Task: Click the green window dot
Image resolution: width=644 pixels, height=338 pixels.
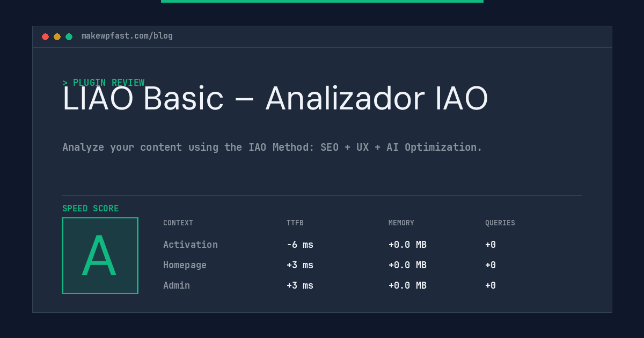Action: [x=69, y=36]
